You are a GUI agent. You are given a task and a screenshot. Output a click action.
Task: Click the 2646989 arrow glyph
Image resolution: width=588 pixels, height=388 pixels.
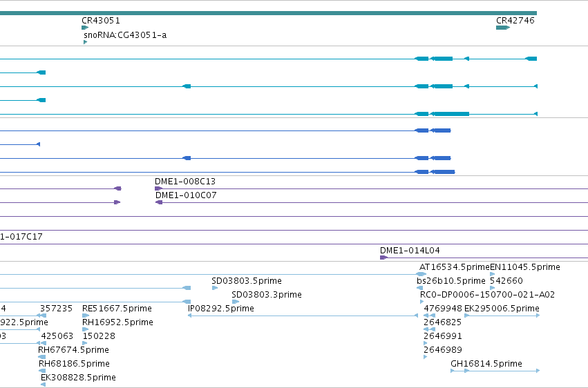425,358
